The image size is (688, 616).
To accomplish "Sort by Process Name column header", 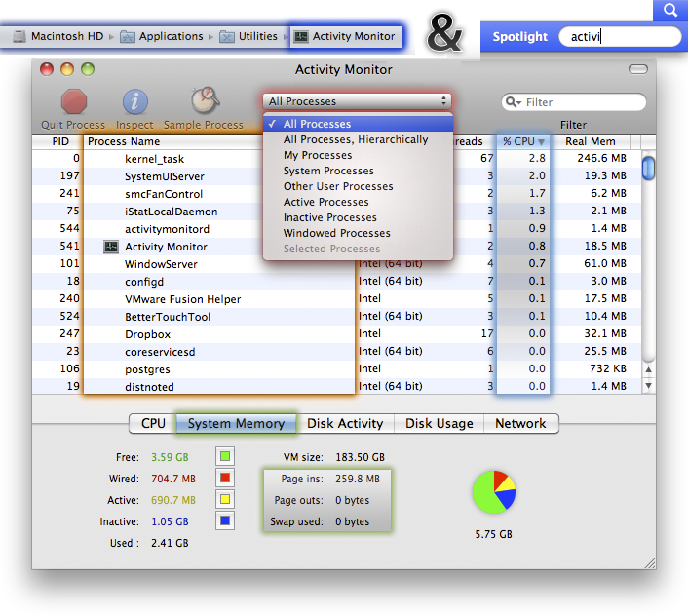I will [x=172, y=141].
